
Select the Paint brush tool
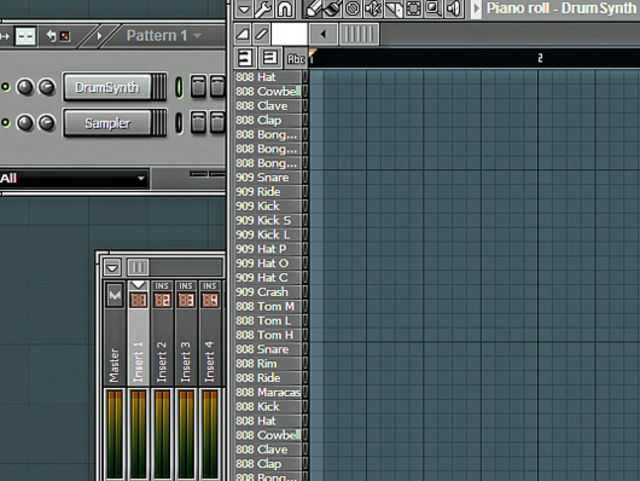pos(332,9)
